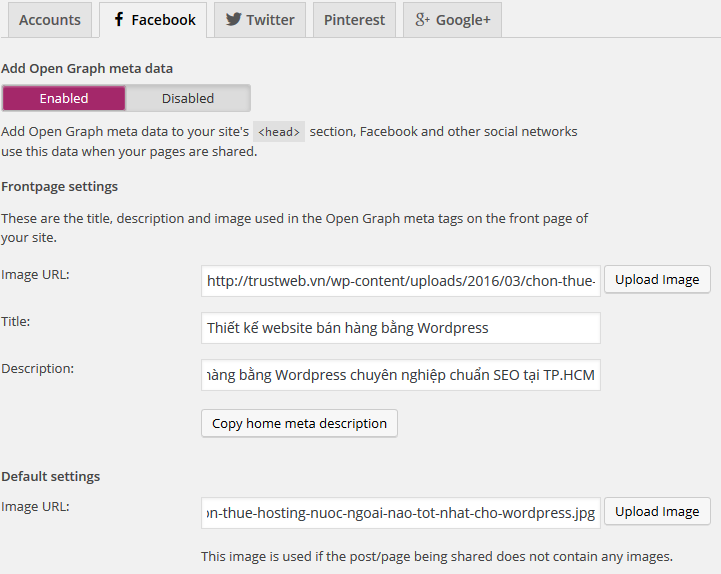Edit the Frontpage Title field
721x574 pixels.
(x=401, y=328)
